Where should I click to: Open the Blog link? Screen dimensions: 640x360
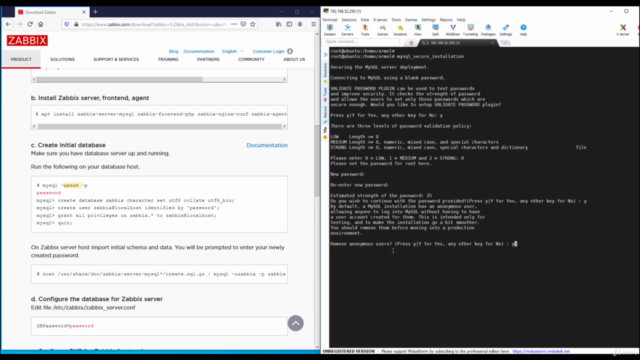point(173,51)
